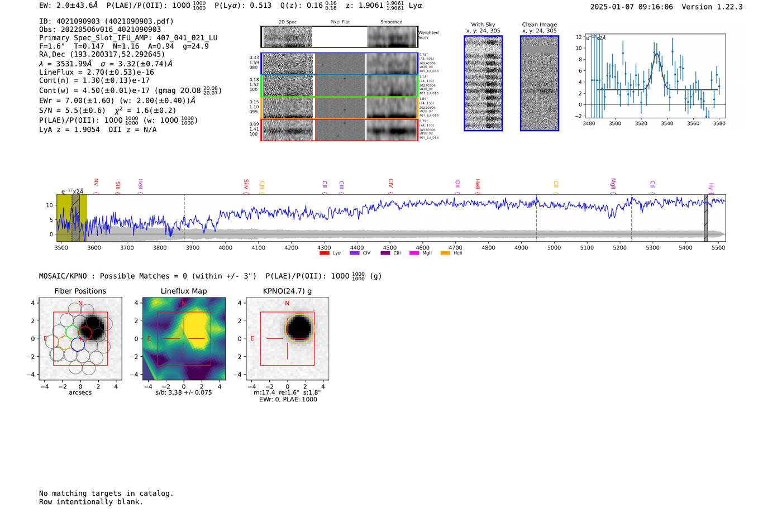
Task: Click the 407_LU_033 fiber label
Action: pyautogui.click(x=429, y=71)
